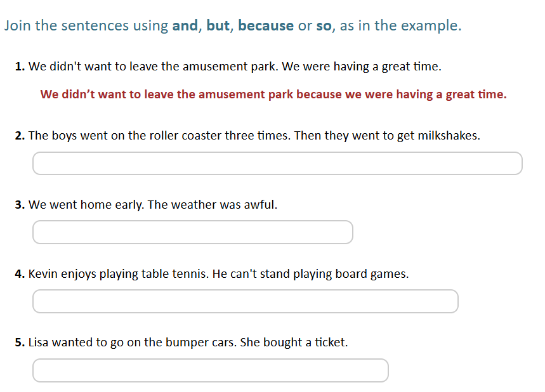This screenshot has height=392, width=545.
Task: Click the sentence about Lisa's bumper cars
Action: 190,342
